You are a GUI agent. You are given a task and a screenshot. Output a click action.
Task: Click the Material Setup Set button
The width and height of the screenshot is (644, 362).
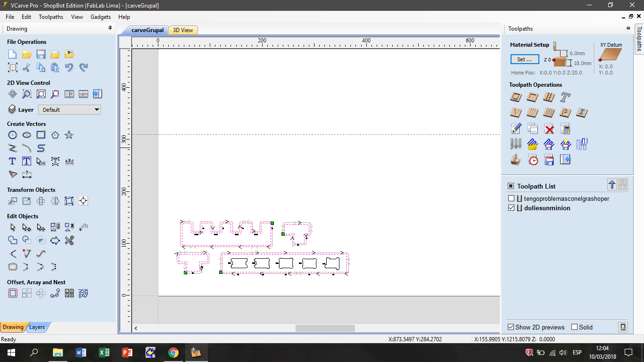525,59
